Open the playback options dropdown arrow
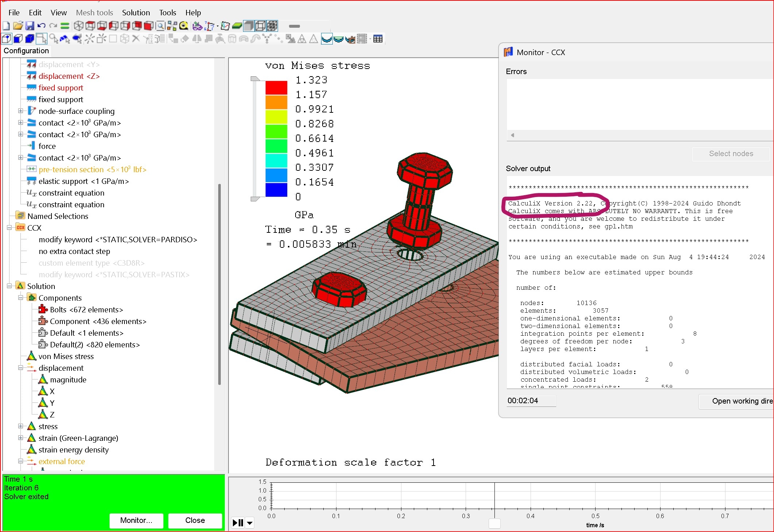This screenshot has width=774, height=532. click(x=250, y=523)
